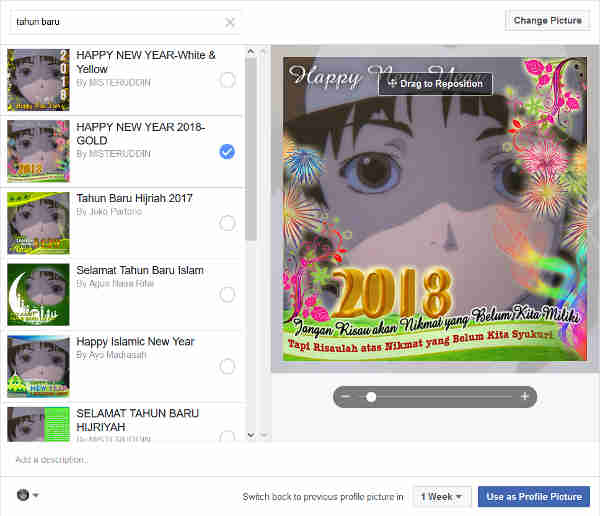Click the 'HAPPY NEW YEAR 2018-GOLD' title

tap(141, 134)
